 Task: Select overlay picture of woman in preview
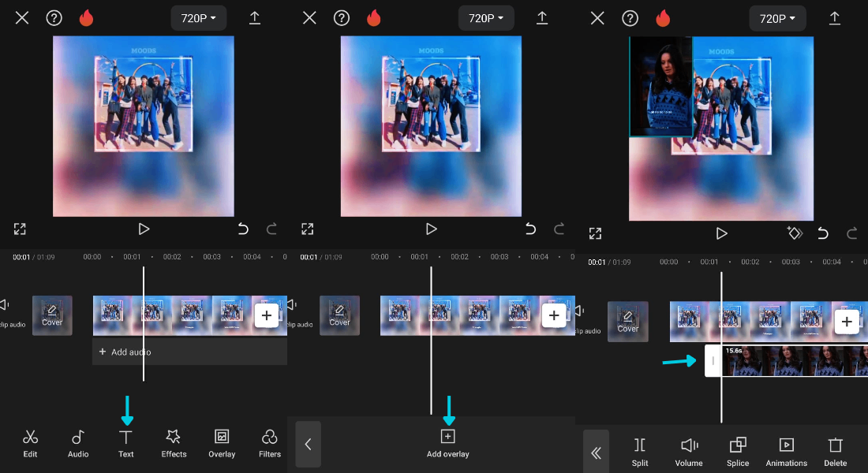[661, 86]
